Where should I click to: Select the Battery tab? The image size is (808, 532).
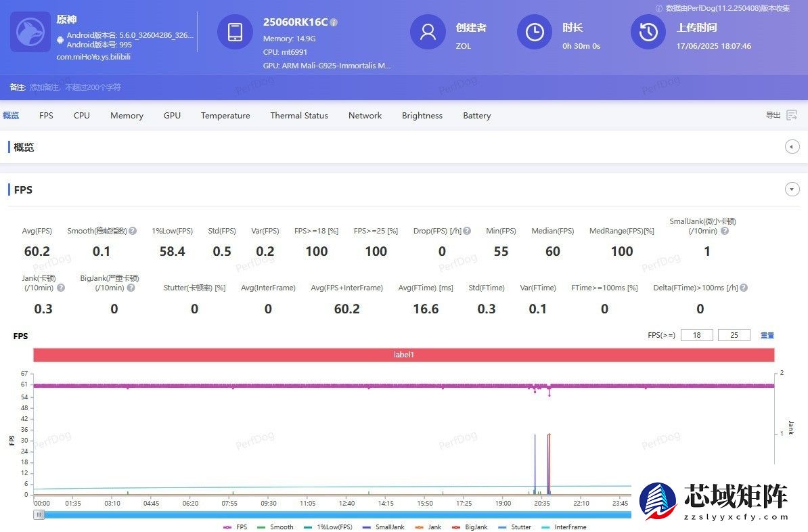click(x=476, y=116)
